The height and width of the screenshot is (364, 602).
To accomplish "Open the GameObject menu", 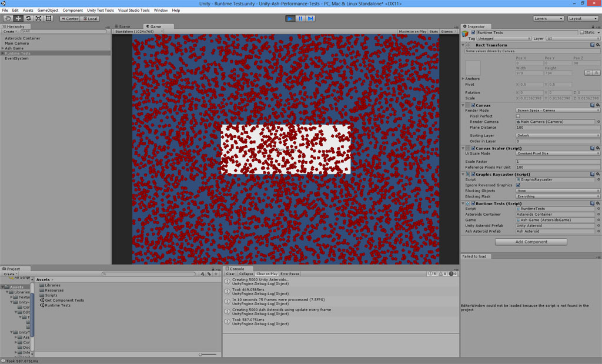I will (x=48, y=10).
